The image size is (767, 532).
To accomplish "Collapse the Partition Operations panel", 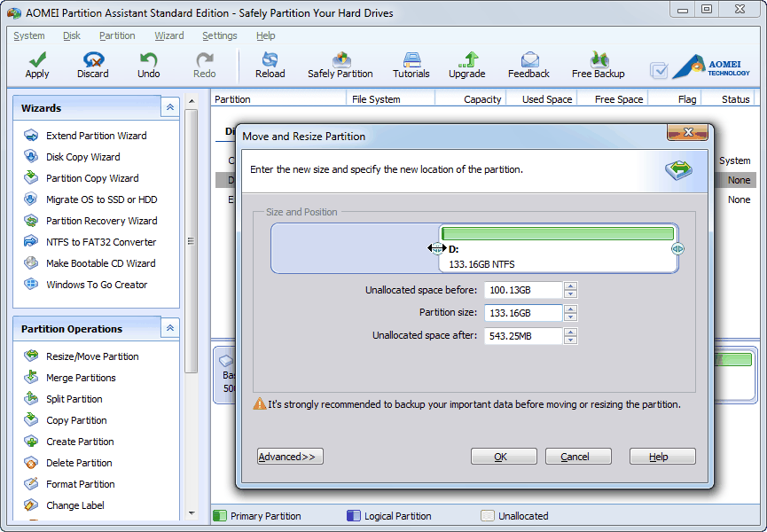I will 169,327.
